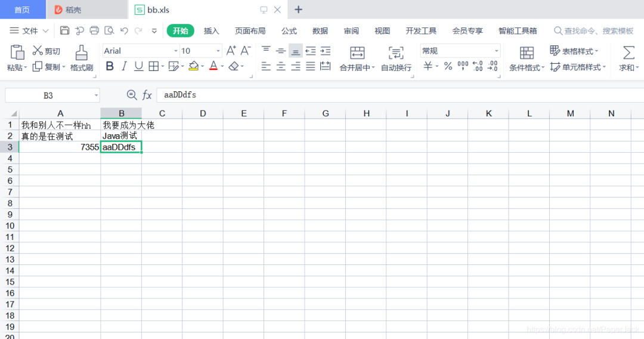Expand the Paste (粘贴) dropdown arrow

(x=26, y=67)
